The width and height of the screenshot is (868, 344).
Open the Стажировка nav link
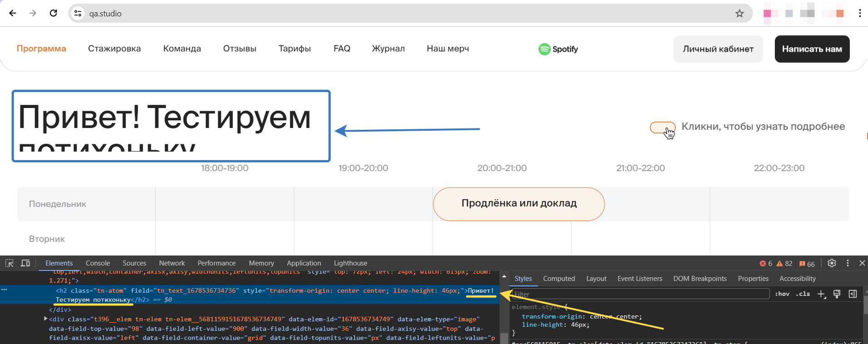tap(115, 49)
